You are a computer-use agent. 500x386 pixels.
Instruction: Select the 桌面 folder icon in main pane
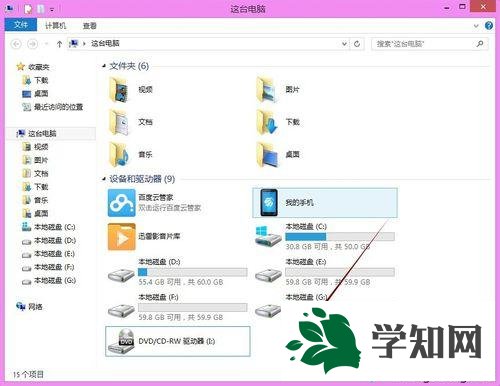point(267,154)
